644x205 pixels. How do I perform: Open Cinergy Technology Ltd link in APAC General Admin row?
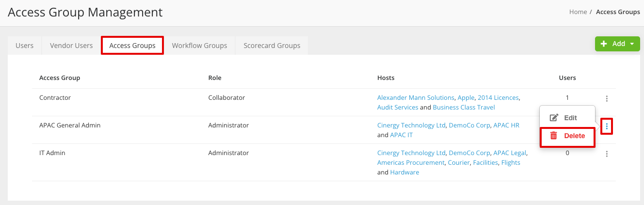411,125
